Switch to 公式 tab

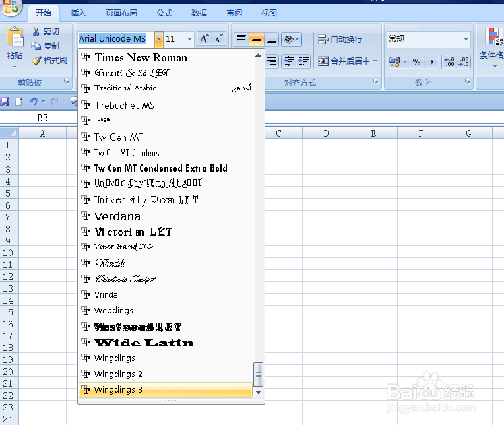[164, 13]
